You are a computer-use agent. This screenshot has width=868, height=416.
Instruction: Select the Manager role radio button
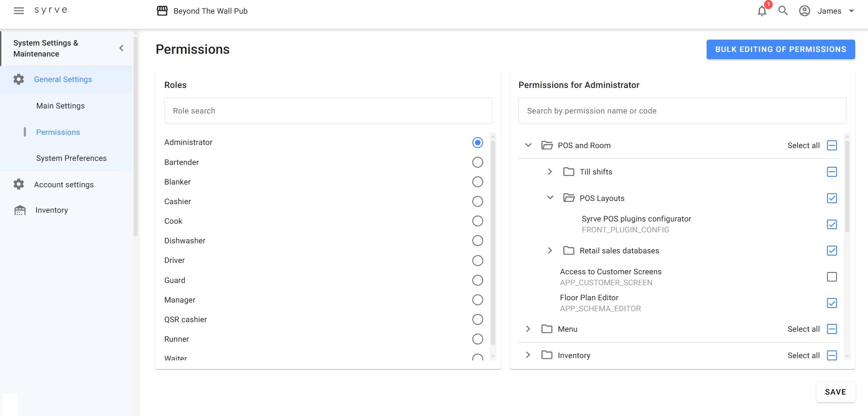click(477, 300)
